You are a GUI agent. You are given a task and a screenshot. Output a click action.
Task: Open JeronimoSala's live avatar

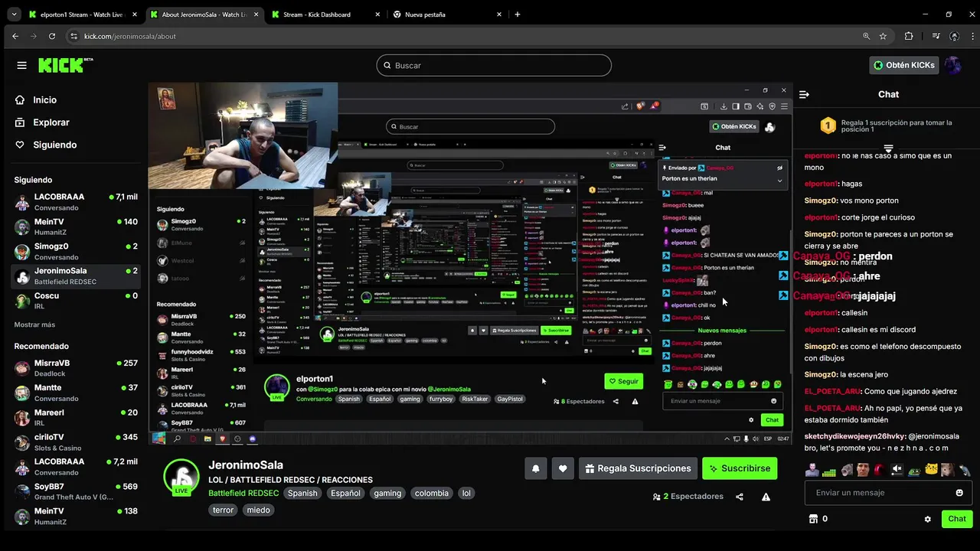click(181, 478)
